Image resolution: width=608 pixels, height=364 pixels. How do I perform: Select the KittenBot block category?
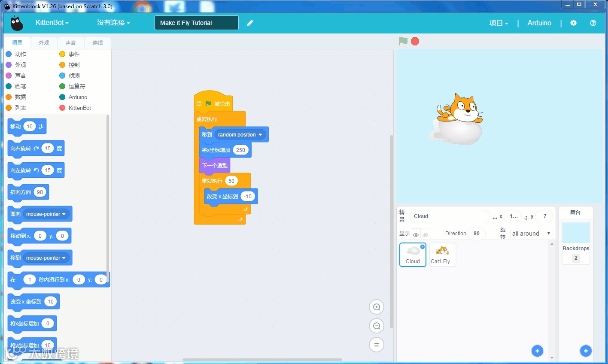[x=75, y=108]
